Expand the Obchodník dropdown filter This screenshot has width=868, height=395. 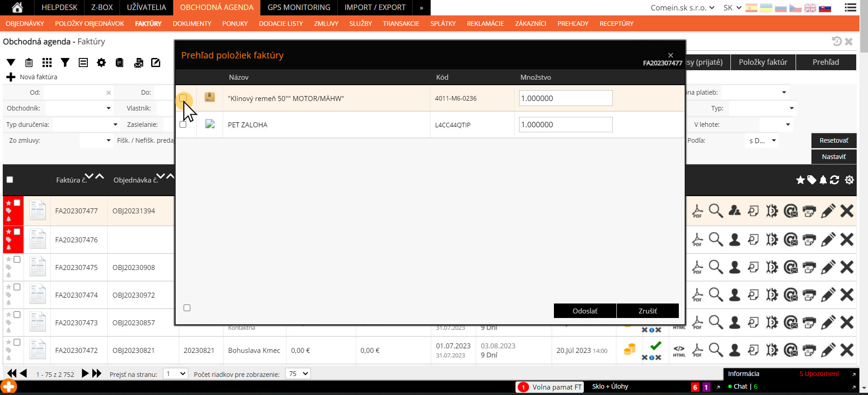[79, 108]
